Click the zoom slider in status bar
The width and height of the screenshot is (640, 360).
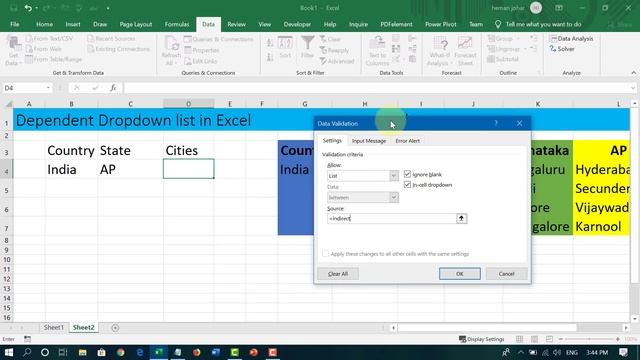click(589, 339)
